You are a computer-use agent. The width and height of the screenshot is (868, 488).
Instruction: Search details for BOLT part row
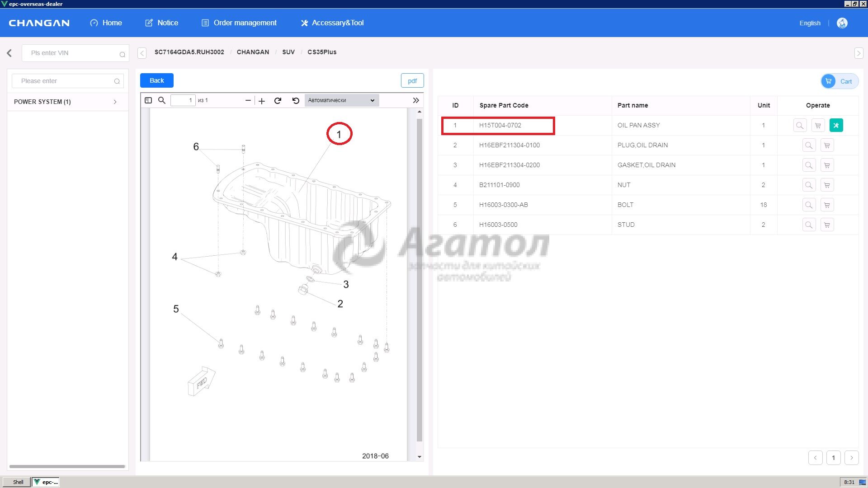click(808, 205)
